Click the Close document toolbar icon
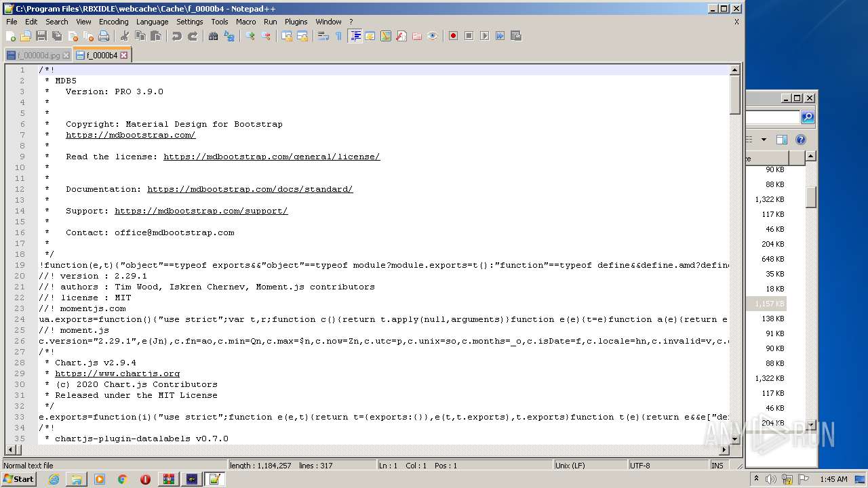Viewport: 868px width, 488px height. (73, 36)
